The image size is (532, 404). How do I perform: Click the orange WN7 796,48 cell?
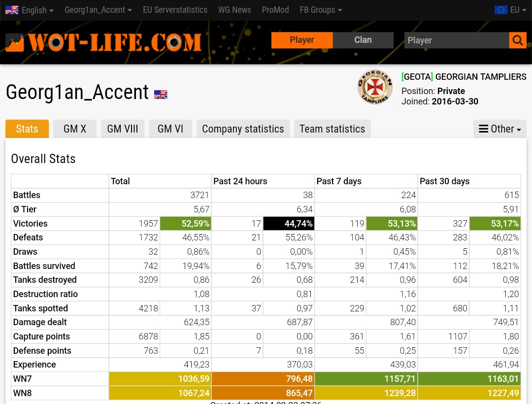(263, 379)
